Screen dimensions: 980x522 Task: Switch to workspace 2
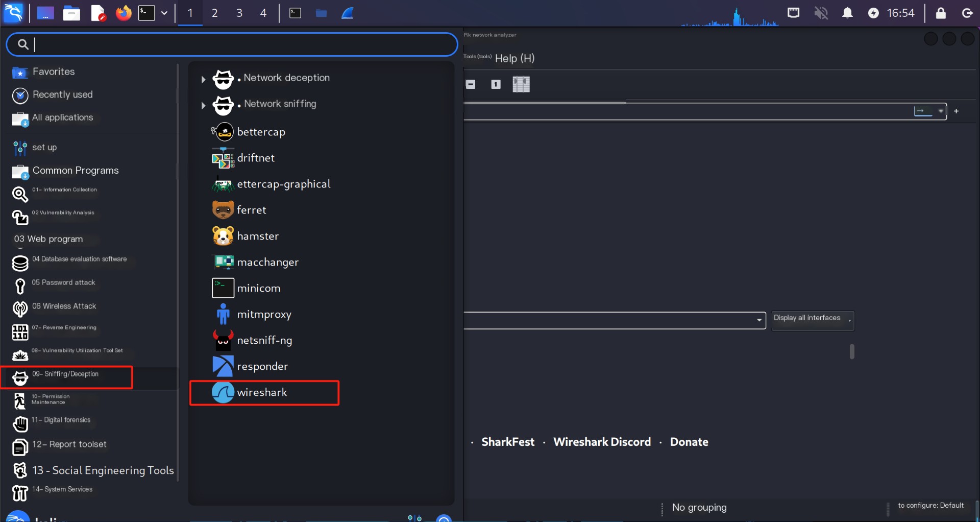pos(214,13)
